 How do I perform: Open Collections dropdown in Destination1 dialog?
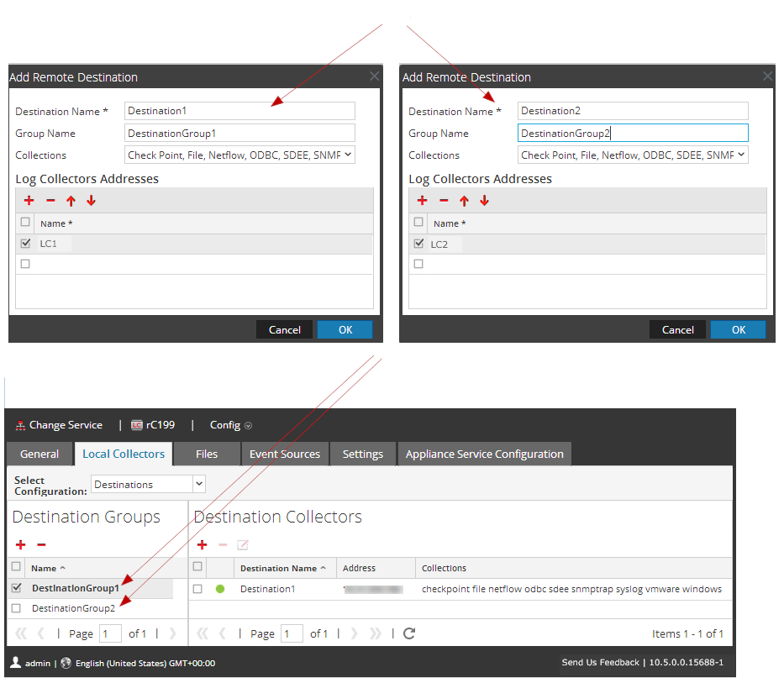239,155
